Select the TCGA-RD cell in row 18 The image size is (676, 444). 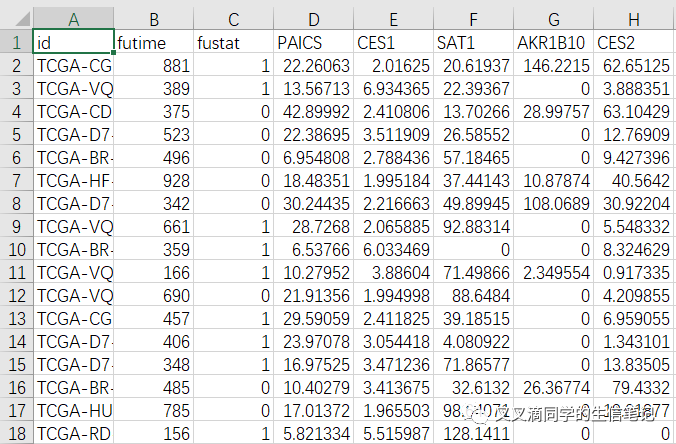click(73, 434)
